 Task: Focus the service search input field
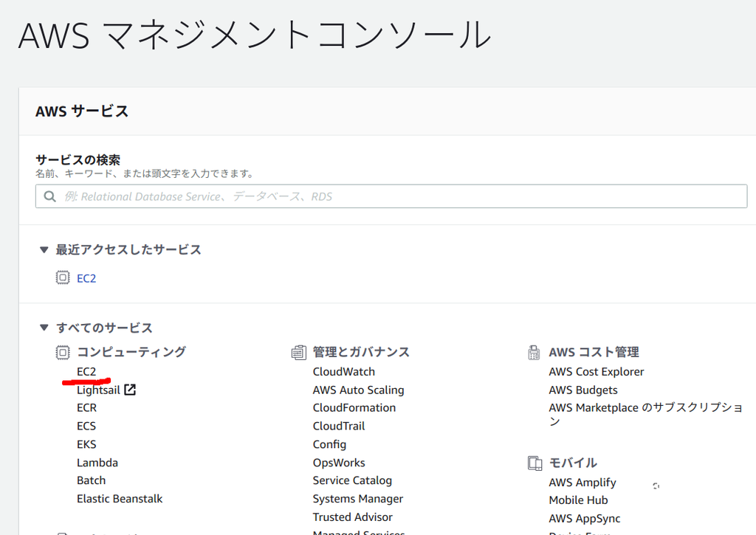(391, 196)
